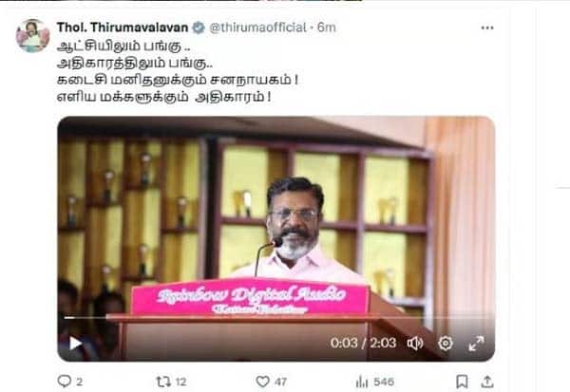The image size is (570, 392).
Task: Open the tweet's Tamil text body
Action: click(x=178, y=71)
